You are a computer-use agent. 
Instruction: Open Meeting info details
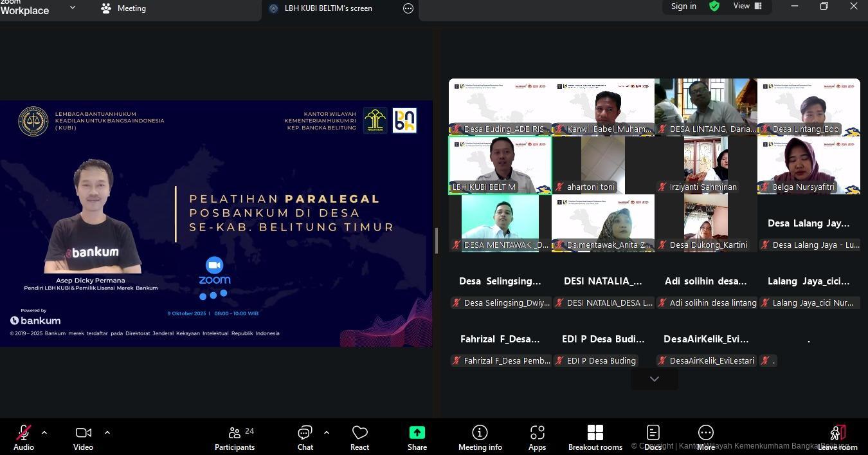(x=480, y=438)
